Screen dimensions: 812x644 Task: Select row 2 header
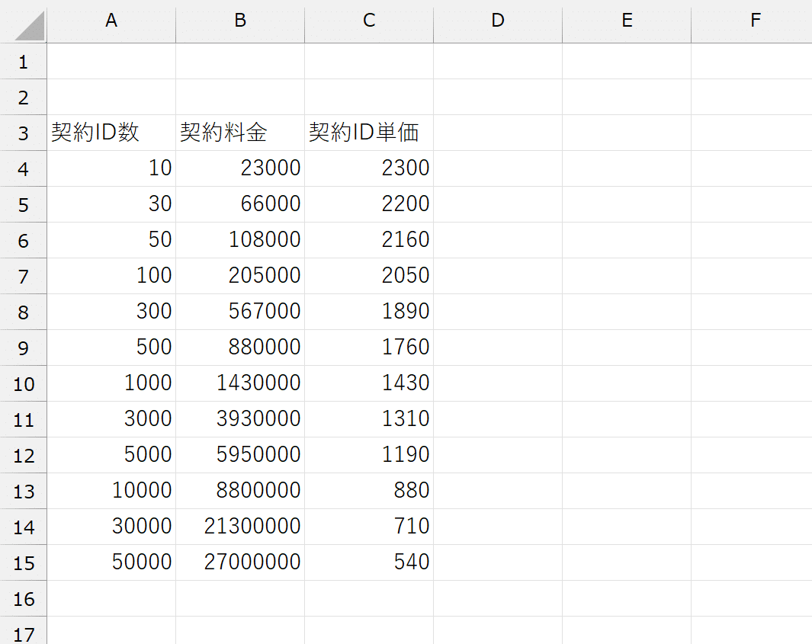tap(24, 98)
